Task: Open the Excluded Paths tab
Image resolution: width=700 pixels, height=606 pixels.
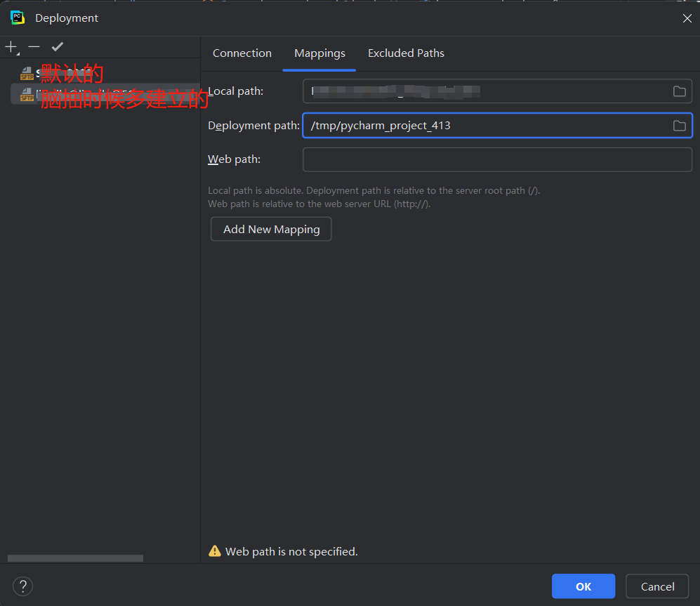Action: (406, 53)
